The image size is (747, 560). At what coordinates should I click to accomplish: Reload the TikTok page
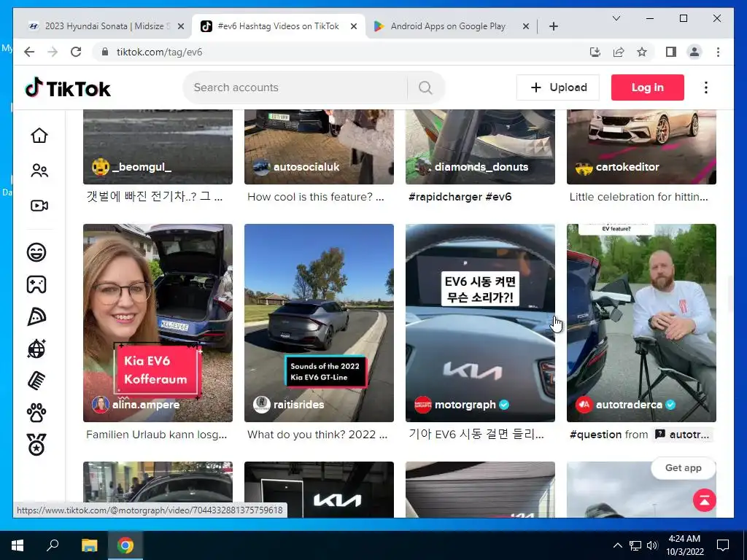tap(76, 52)
